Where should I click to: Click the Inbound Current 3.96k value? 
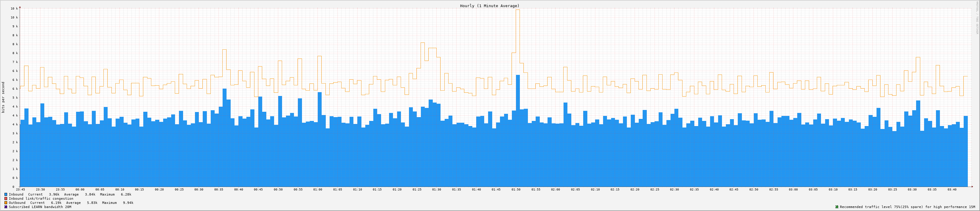tap(54, 194)
